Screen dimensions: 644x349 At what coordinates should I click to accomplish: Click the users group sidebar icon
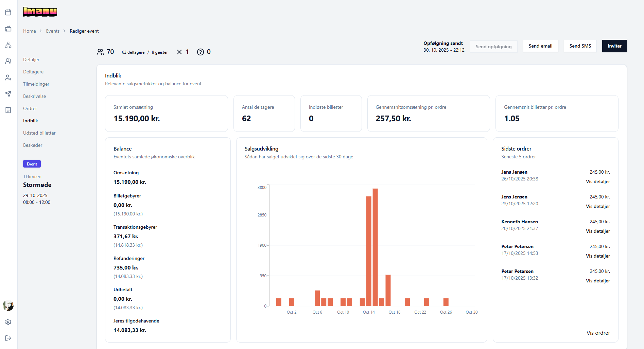click(x=8, y=61)
